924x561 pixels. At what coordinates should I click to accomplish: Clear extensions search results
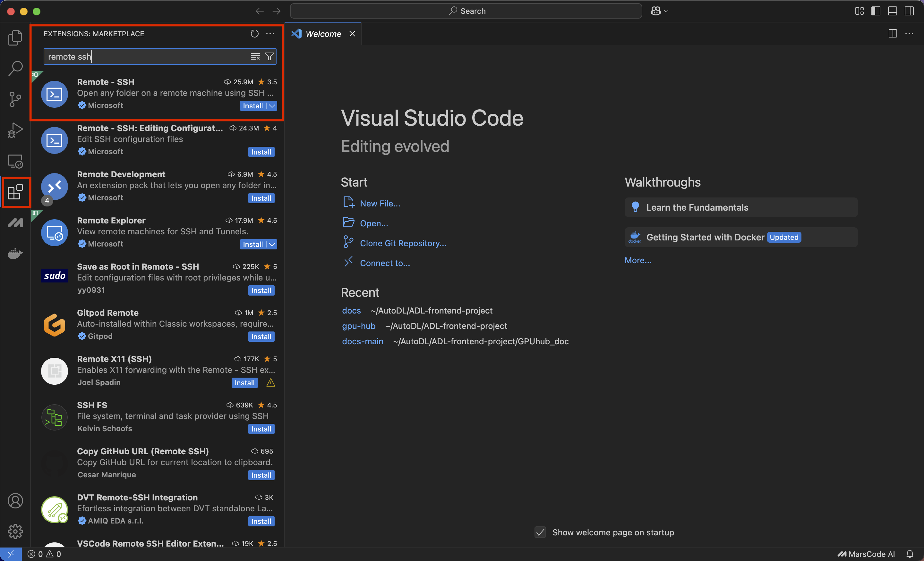point(255,57)
